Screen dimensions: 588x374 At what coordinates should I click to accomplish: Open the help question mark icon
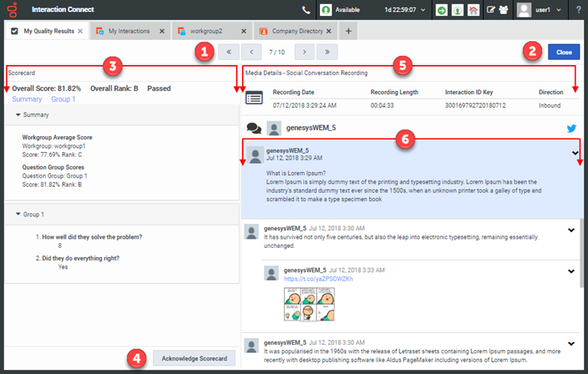577,10
